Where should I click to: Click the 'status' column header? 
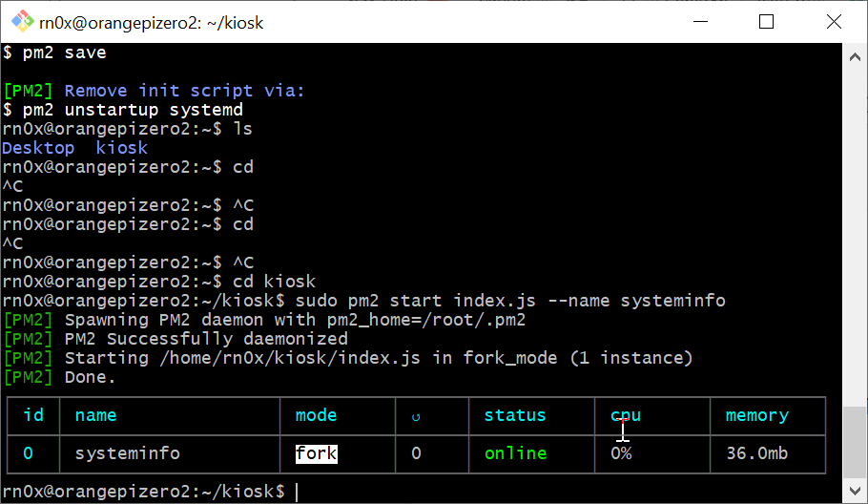pyautogui.click(x=515, y=415)
